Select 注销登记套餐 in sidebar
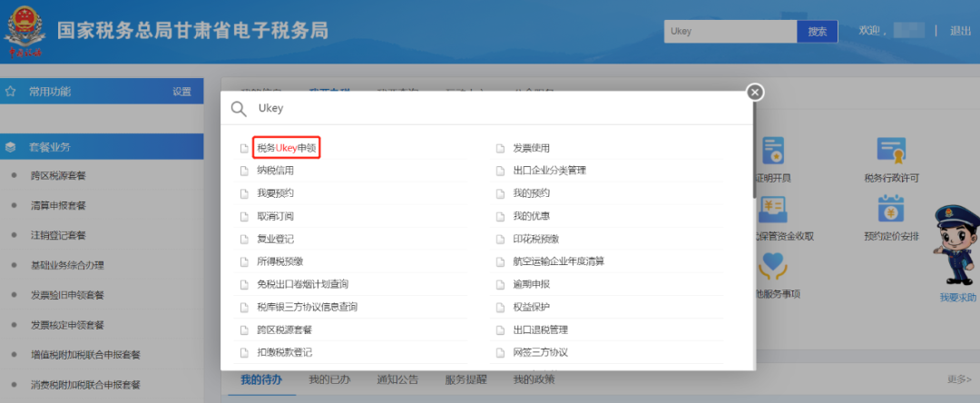 pyautogui.click(x=58, y=236)
